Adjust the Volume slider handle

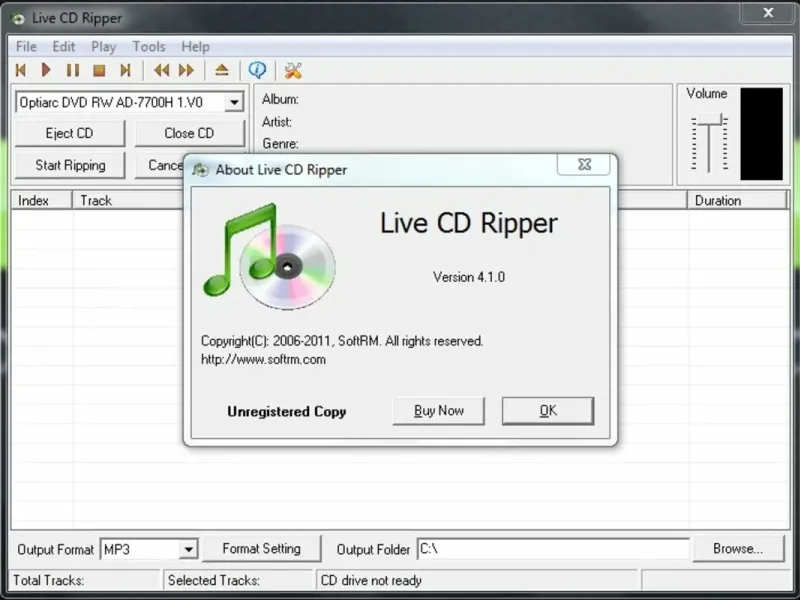[x=710, y=120]
